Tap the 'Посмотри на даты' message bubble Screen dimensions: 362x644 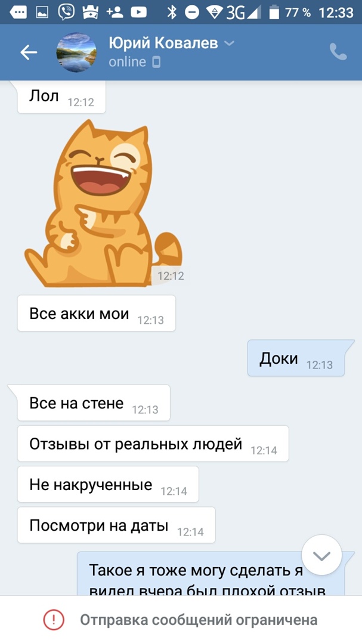(x=116, y=525)
